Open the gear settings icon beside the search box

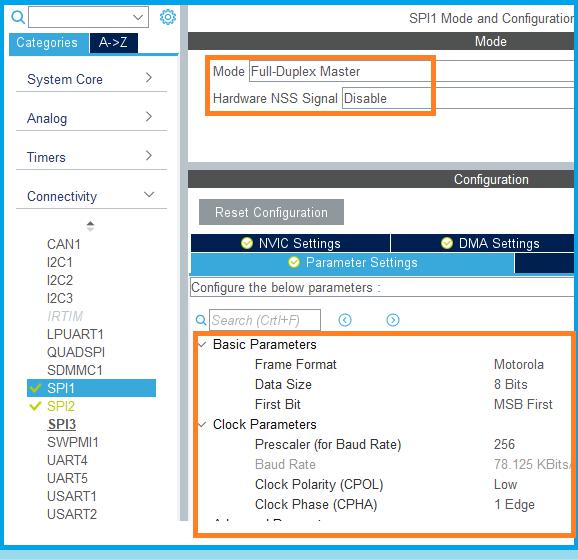tap(168, 17)
